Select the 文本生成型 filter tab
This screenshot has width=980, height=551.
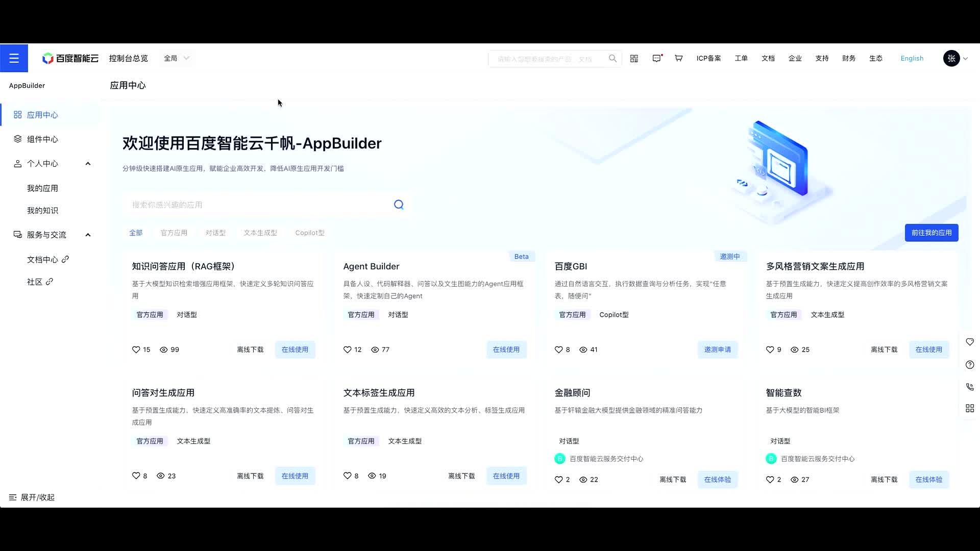pyautogui.click(x=260, y=233)
